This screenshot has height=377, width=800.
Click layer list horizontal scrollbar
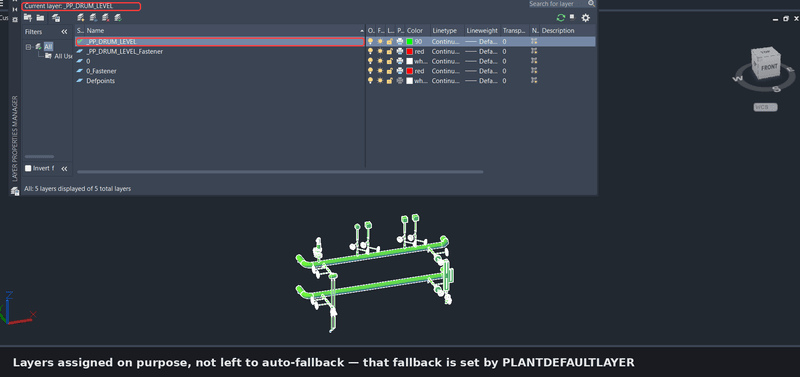click(x=280, y=172)
